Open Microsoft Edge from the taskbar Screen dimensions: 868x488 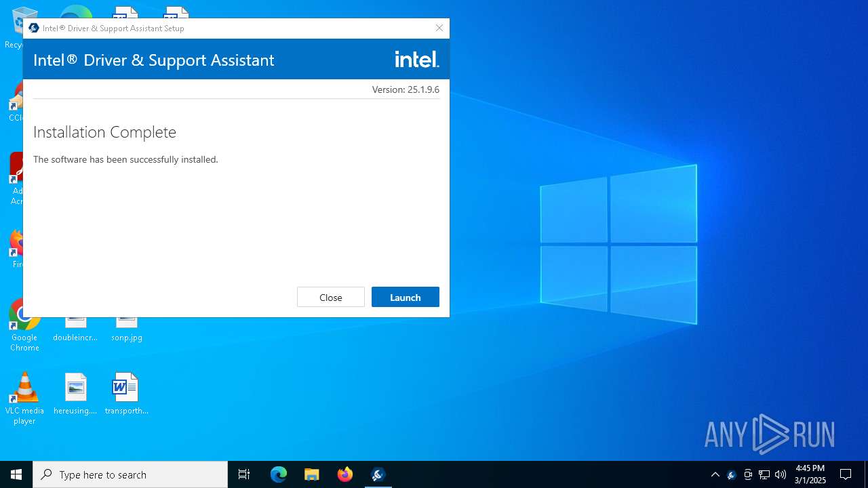click(x=279, y=474)
